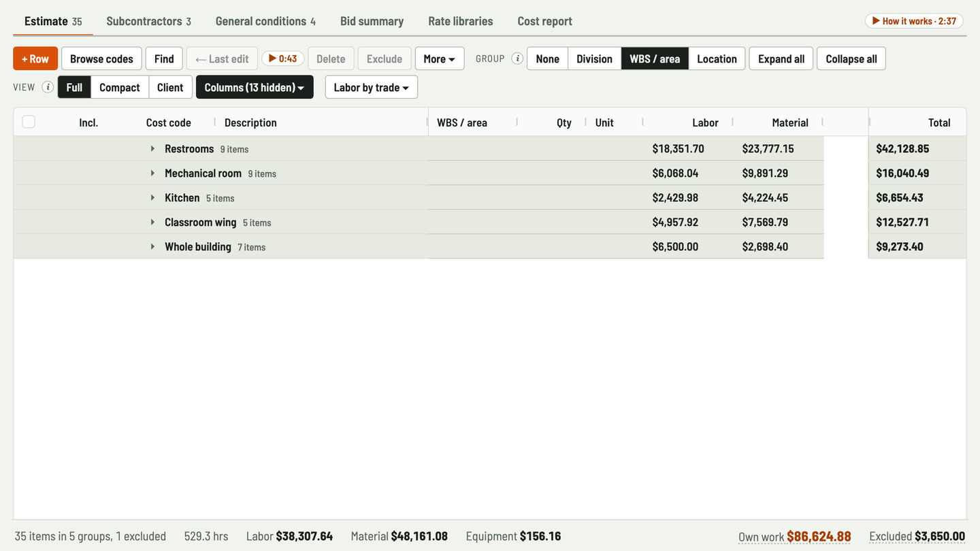
Task: Click the Excluded $3,650.00 amount
Action: 917,536
